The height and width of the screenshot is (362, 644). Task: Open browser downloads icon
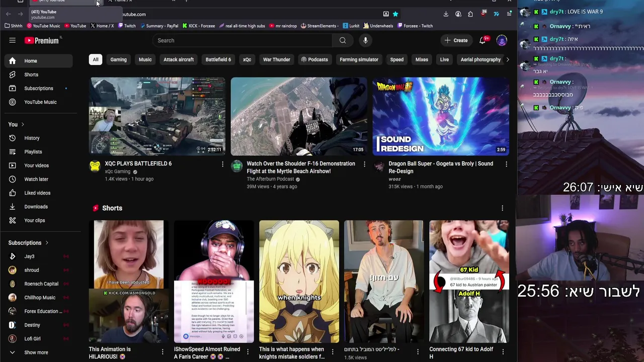(446, 14)
